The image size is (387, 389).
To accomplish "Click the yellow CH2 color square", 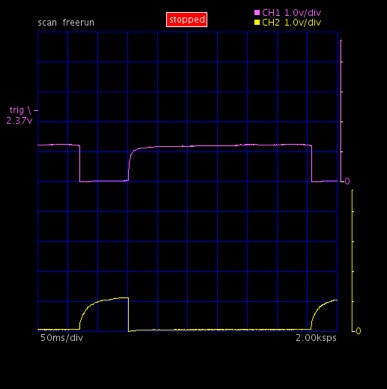I will point(257,23).
